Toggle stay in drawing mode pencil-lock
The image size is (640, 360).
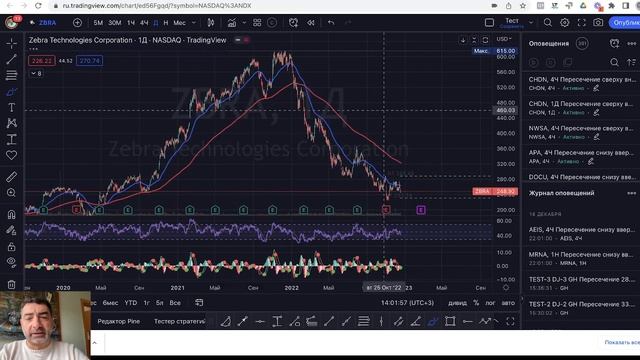11,230
